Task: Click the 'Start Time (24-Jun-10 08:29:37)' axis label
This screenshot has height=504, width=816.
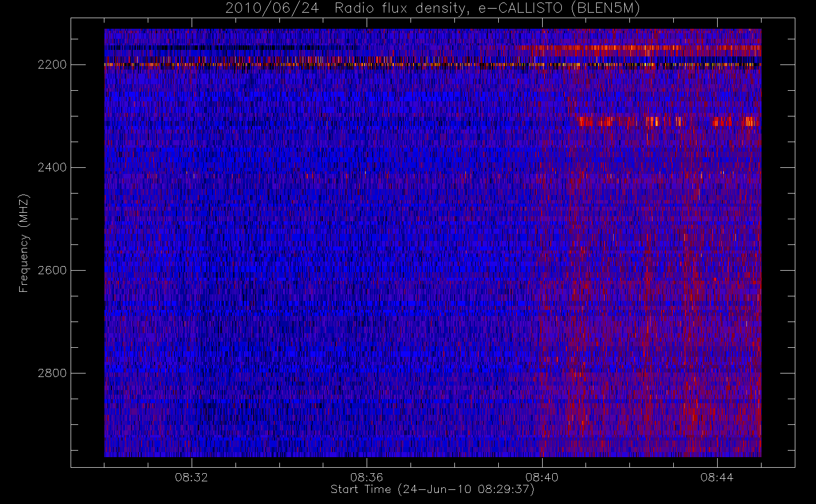Action: [x=433, y=489]
